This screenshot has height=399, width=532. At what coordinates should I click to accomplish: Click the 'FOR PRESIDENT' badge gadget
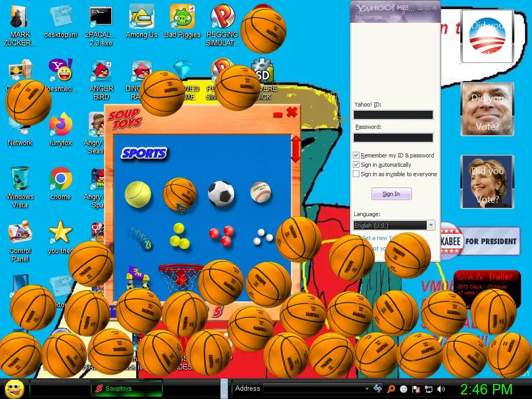[481, 241]
